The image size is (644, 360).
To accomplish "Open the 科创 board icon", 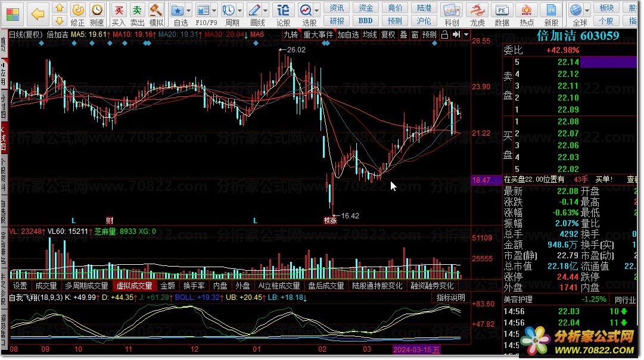I will [x=452, y=15].
